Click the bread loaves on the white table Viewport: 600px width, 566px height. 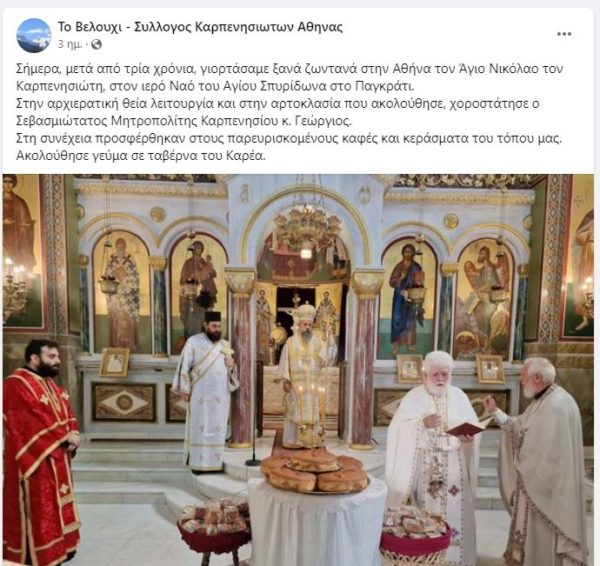314,470
